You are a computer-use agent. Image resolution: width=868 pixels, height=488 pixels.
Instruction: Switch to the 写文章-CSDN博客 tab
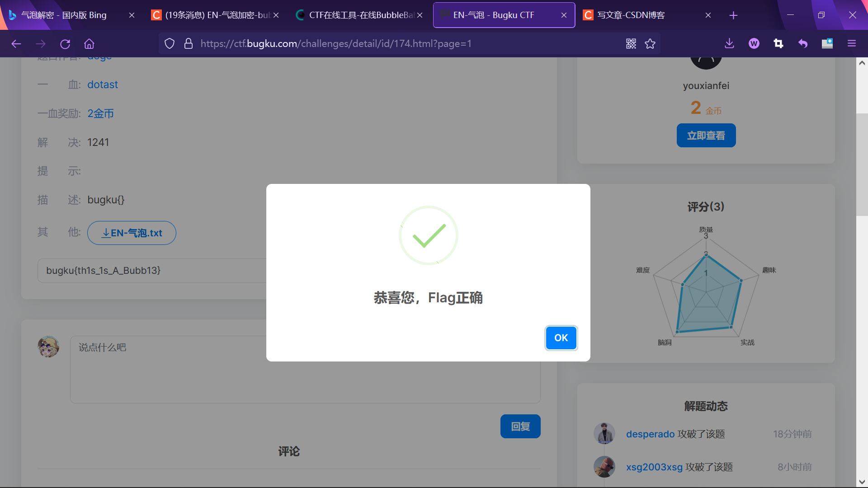(x=631, y=15)
